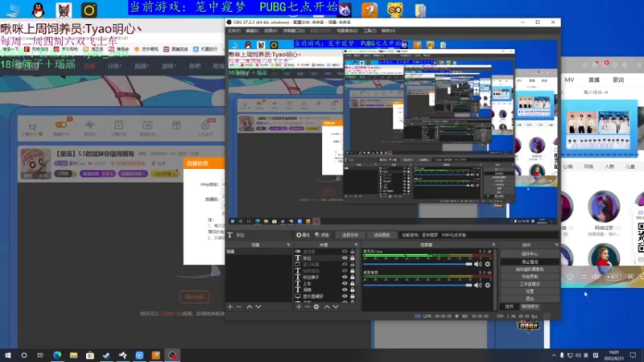Open the 帮助(H) menu in OBS
644x362 pixels.
coord(388,31)
